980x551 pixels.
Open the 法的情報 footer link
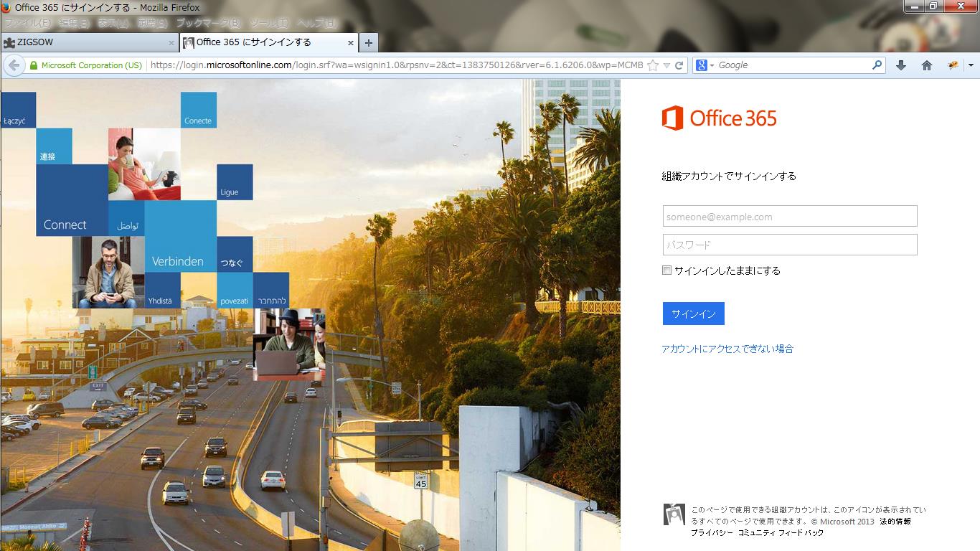pyautogui.click(x=895, y=522)
